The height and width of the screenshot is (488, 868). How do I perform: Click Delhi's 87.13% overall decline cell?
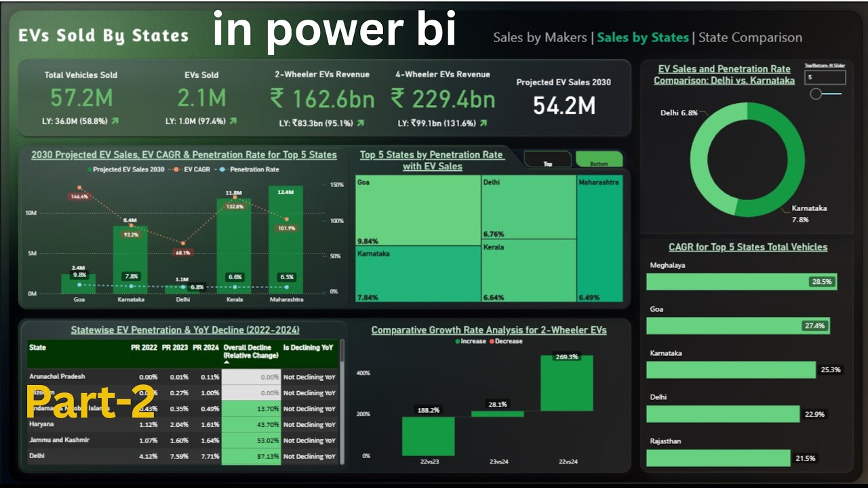pyautogui.click(x=251, y=456)
